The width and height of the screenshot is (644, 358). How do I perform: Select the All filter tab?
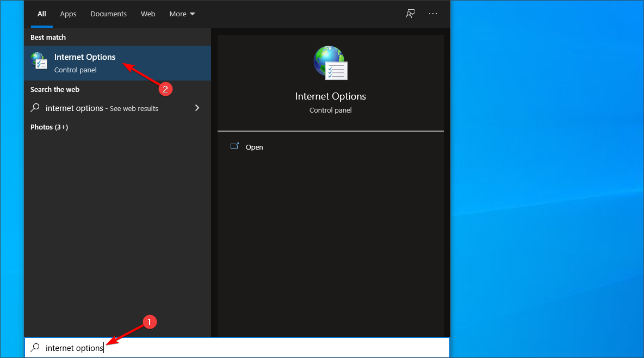tap(41, 14)
